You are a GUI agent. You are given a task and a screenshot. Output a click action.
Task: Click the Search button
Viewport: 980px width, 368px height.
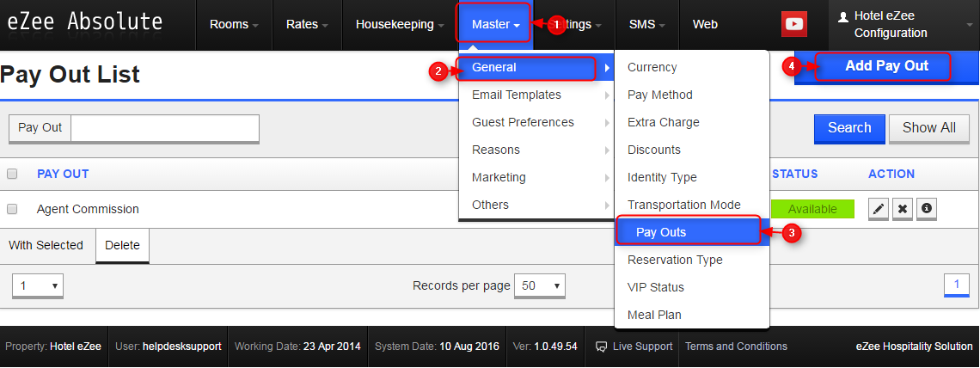[x=849, y=128]
